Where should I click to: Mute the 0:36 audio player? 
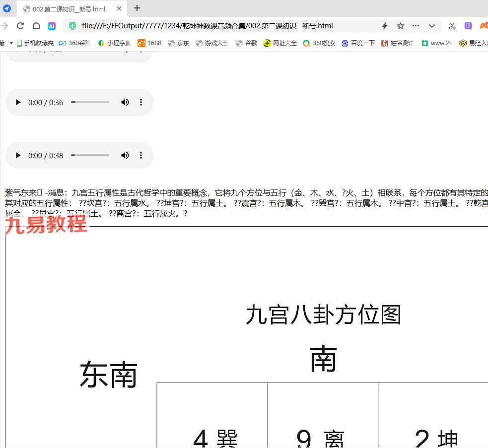coord(125,102)
